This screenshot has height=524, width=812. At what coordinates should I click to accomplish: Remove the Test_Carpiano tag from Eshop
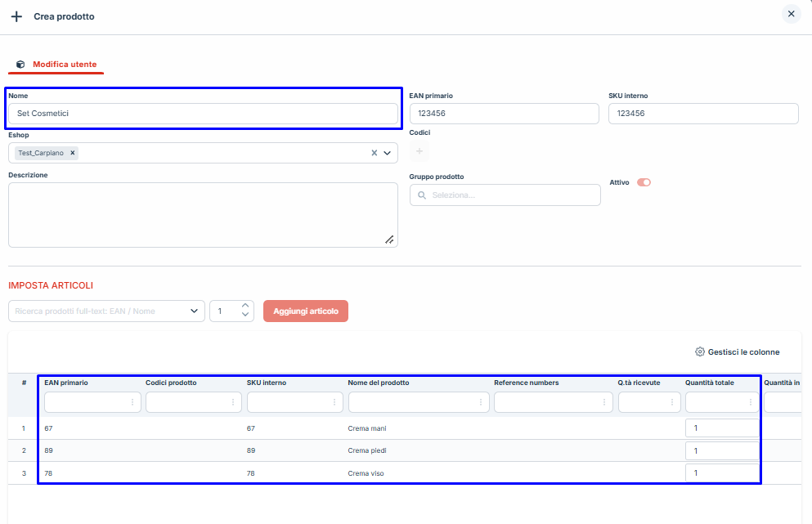click(73, 153)
